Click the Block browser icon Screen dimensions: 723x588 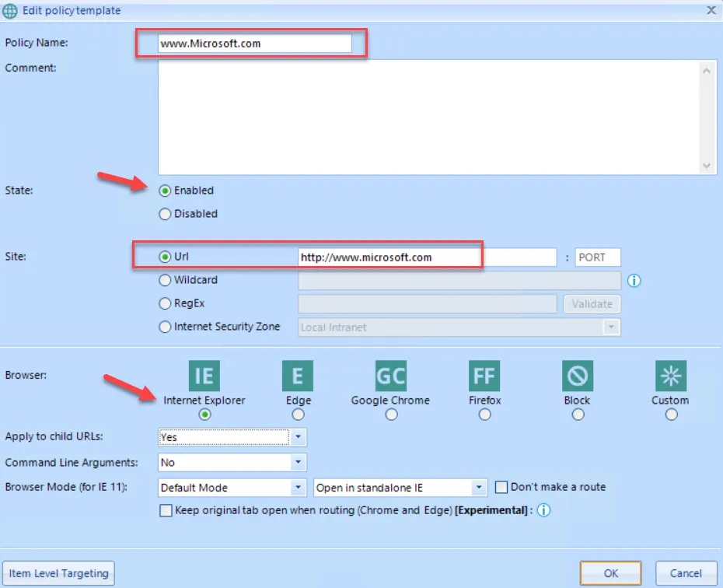(578, 376)
